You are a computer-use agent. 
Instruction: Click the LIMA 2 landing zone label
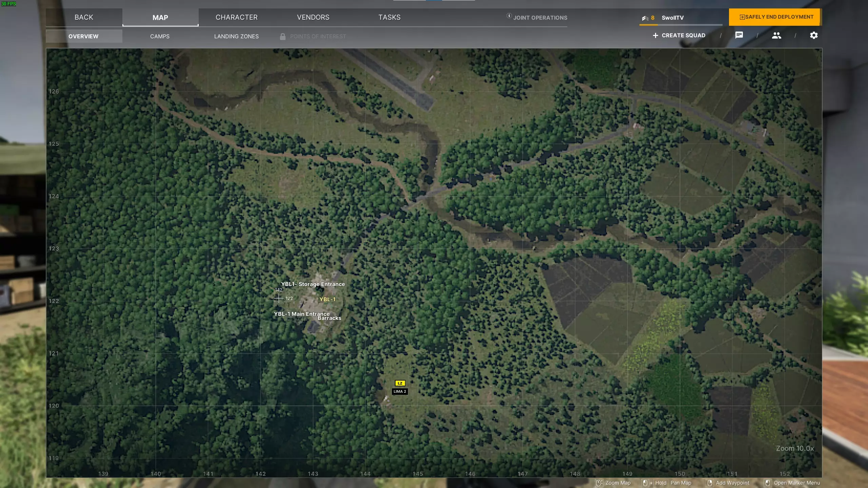(x=399, y=391)
